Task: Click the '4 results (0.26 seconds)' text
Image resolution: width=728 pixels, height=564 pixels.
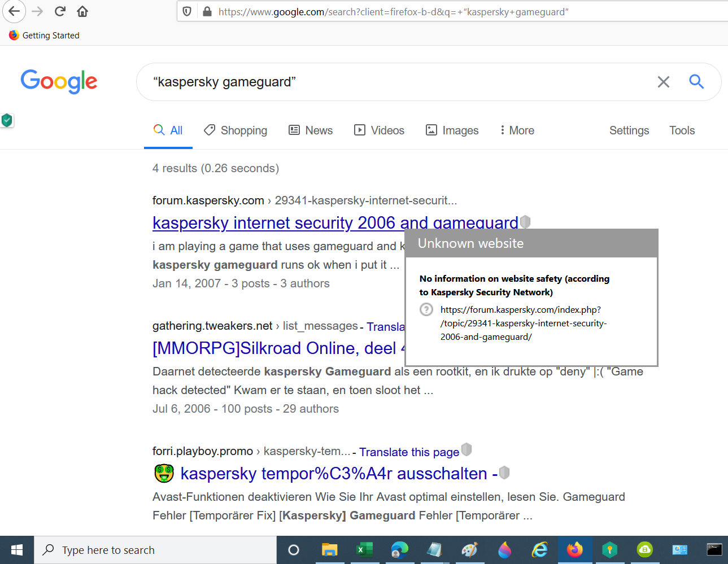Action: (x=216, y=168)
